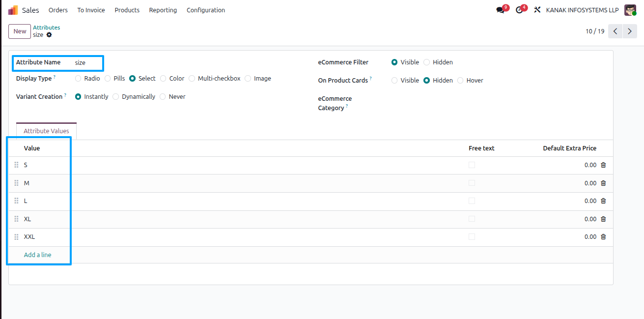Image resolution: width=644 pixels, height=319 pixels.
Task: Click the record pager 10 / 19
Action: [x=595, y=31]
